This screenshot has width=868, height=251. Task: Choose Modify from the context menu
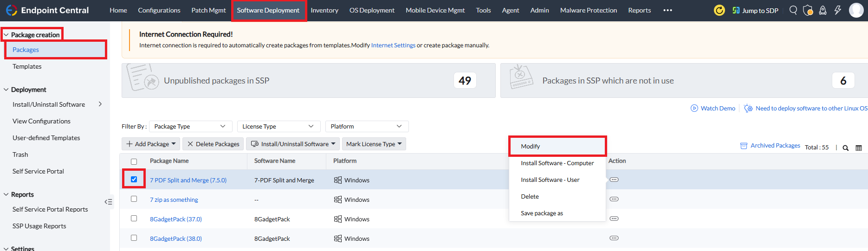(x=530, y=146)
